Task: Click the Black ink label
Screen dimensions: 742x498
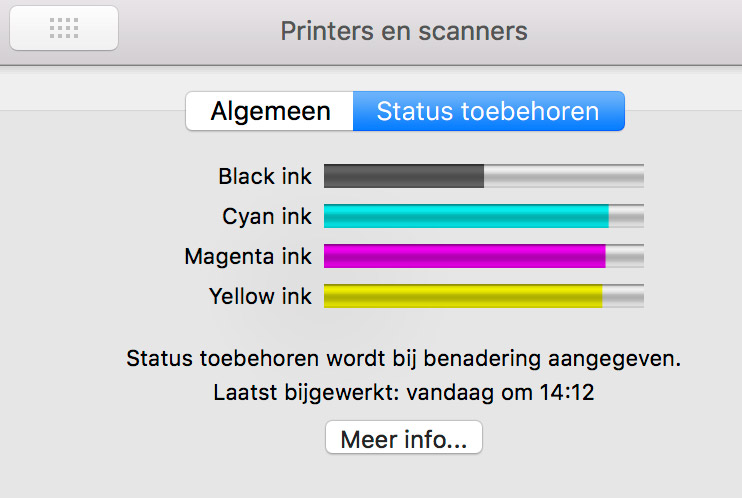Action: [265, 177]
